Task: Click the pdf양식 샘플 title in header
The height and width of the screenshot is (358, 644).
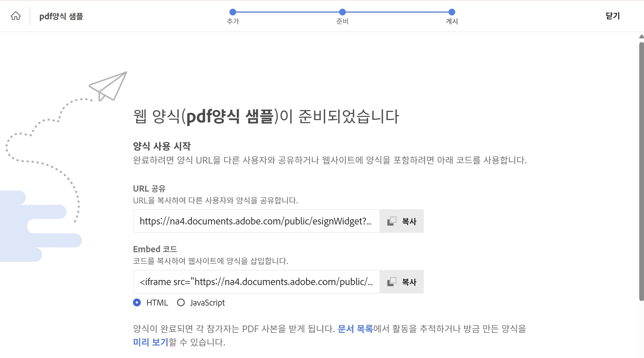Action: [x=61, y=16]
